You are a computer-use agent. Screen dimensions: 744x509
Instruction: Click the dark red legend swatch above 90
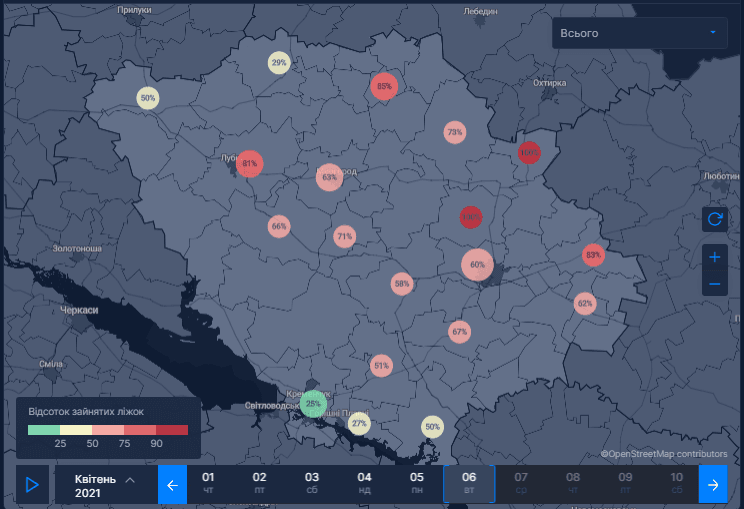tap(172, 430)
